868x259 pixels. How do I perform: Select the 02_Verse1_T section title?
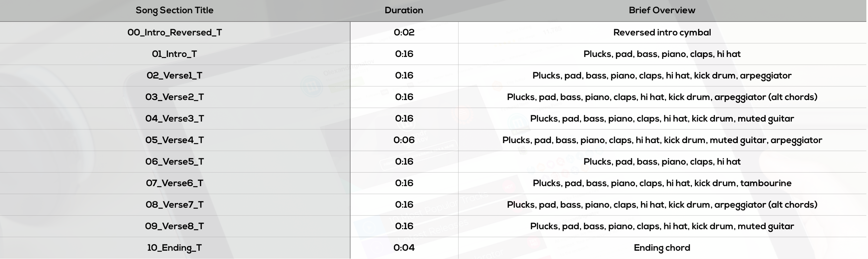click(175, 76)
